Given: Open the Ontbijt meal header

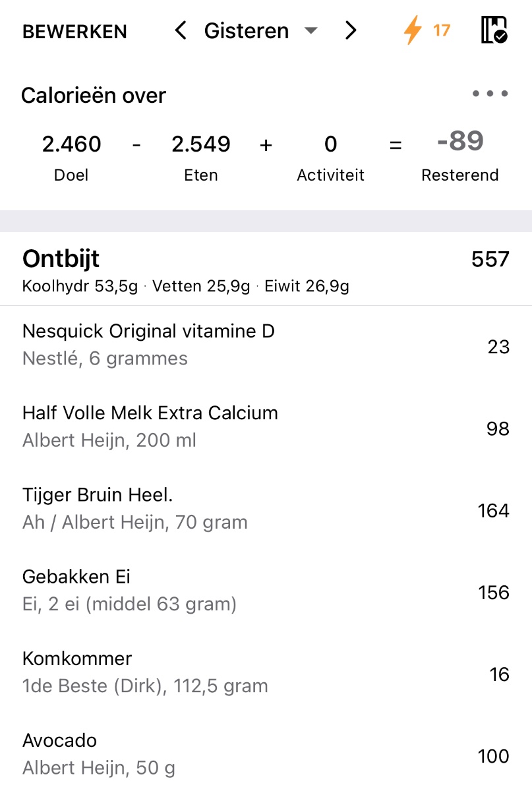Looking at the screenshot, I should click(x=61, y=259).
